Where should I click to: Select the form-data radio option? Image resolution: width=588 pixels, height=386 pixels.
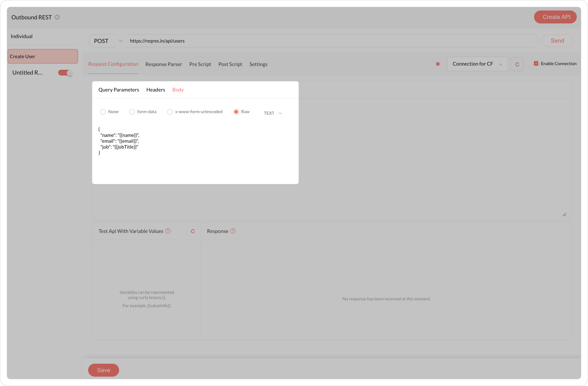point(132,112)
